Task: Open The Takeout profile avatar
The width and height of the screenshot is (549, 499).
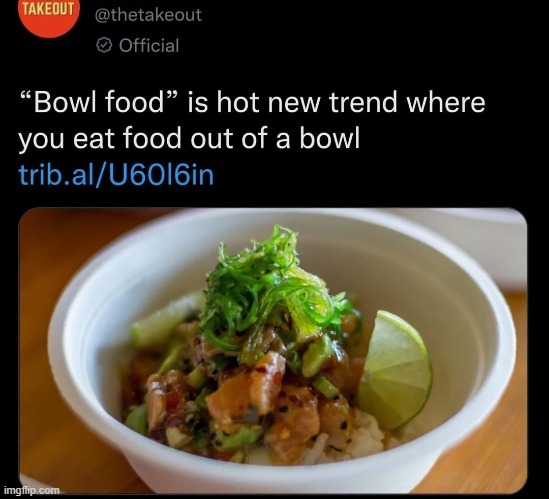Action: pyautogui.click(x=49, y=16)
